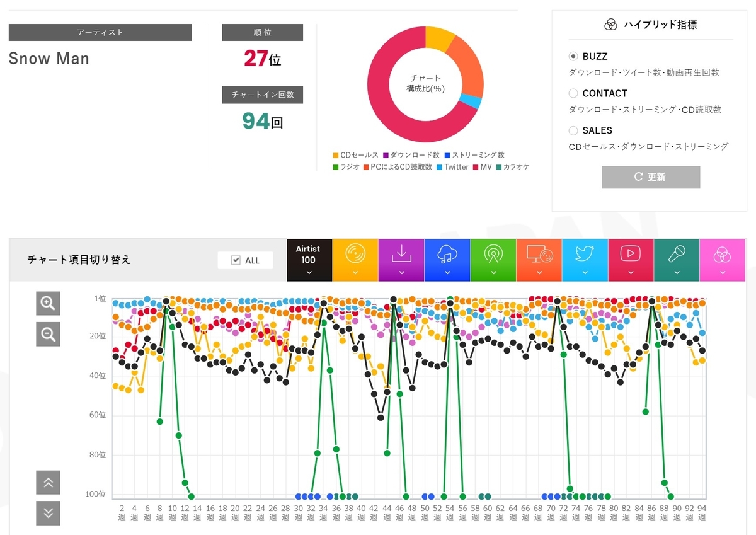Viewport: 756px width, 535px height.
Task: Expand chevron under the streaming tab
Action: click(447, 273)
